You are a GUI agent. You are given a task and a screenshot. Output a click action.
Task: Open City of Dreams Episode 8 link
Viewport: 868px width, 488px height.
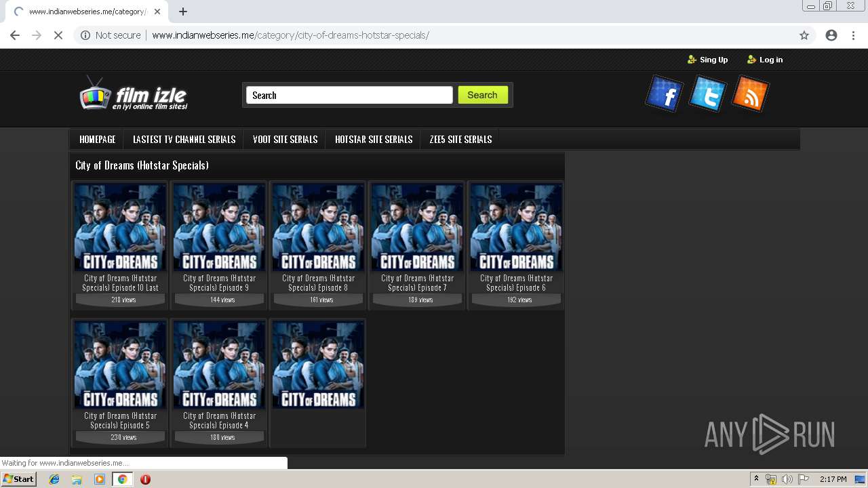pyautogui.click(x=318, y=283)
